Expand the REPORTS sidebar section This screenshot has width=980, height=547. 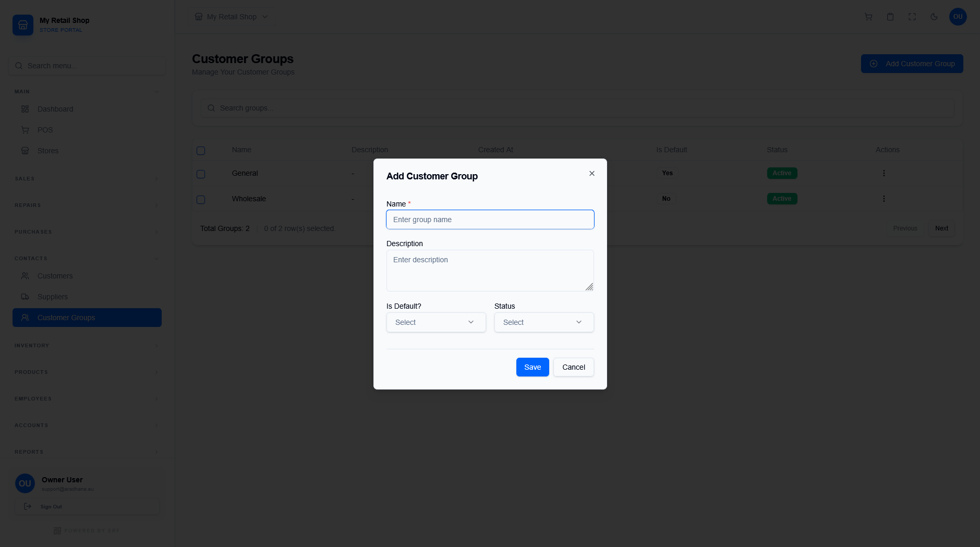click(x=87, y=452)
